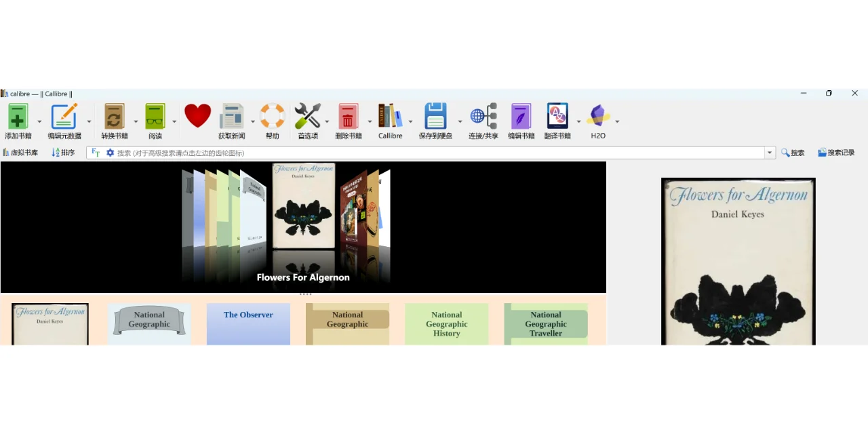The width and height of the screenshot is (868, 434).
Task: Click the advanced search gear icon
Action: (x=110, y=153)
